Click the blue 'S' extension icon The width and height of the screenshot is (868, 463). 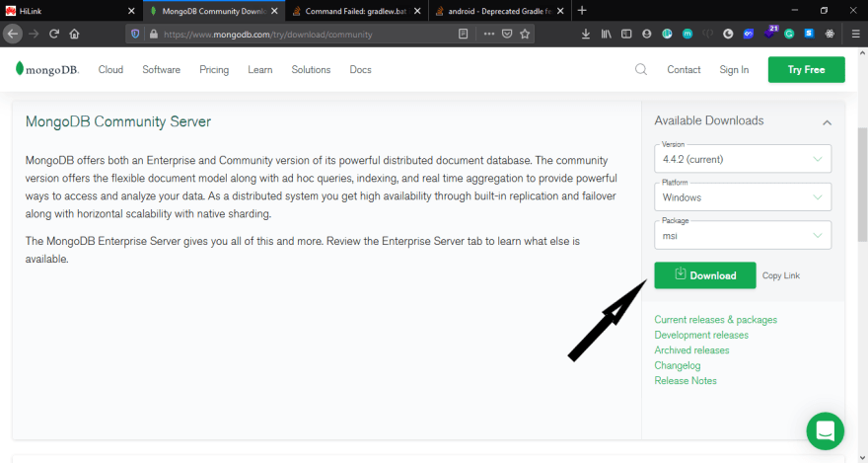[810, 34]
